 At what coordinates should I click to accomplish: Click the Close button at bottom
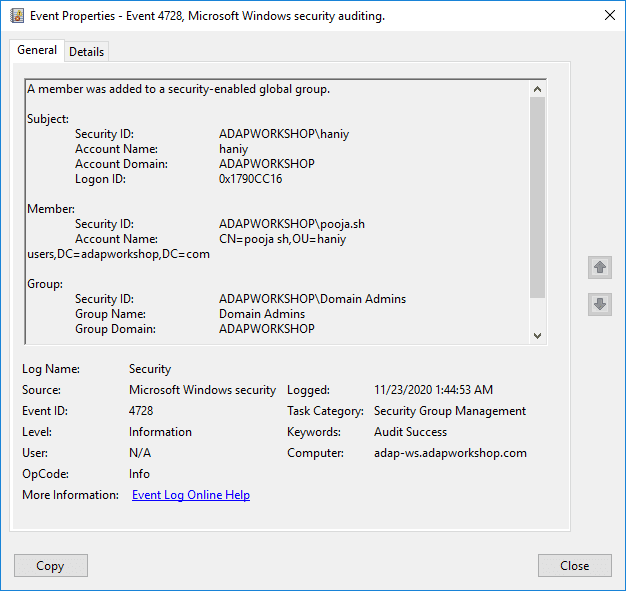coord(574,565)
